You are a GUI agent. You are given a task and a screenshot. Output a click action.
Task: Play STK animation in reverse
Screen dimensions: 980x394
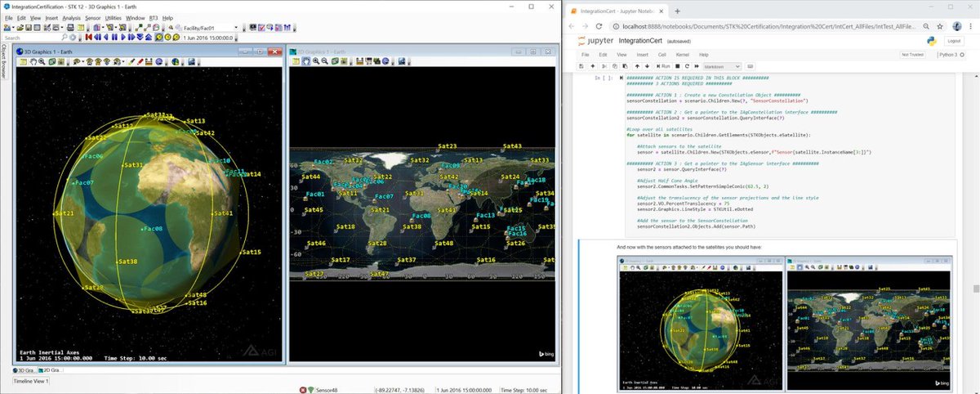pyautogui.click(x=106, y=38)
